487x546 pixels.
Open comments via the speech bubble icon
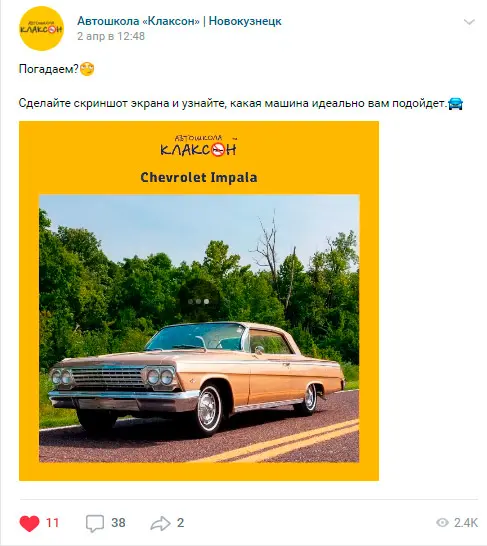pos(95,523)
